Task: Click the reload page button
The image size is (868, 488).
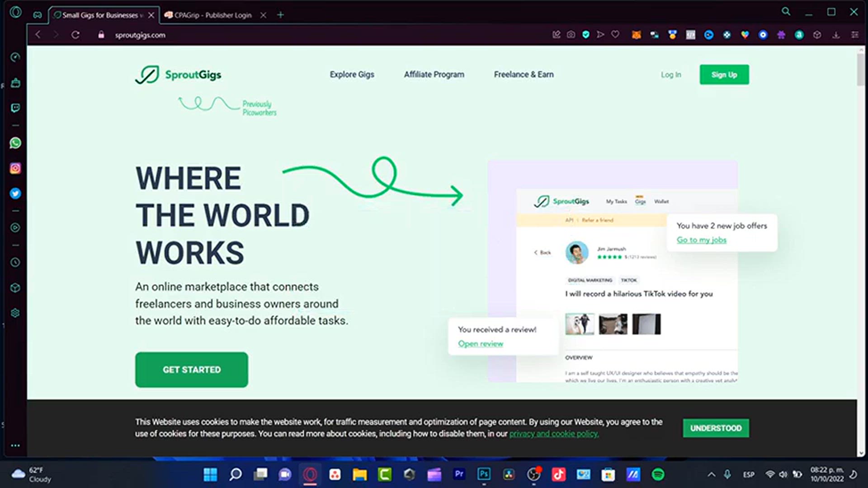Action: click(x=75, y=35)
